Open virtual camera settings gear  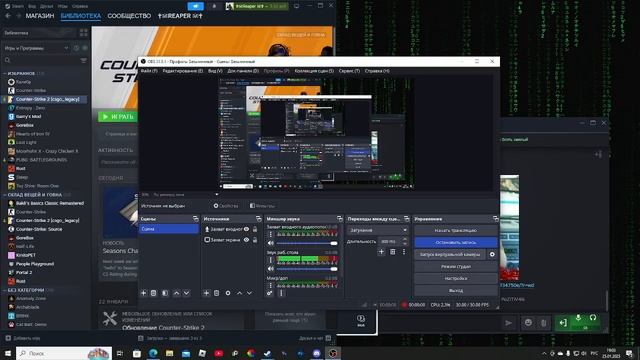pos(492,254)
